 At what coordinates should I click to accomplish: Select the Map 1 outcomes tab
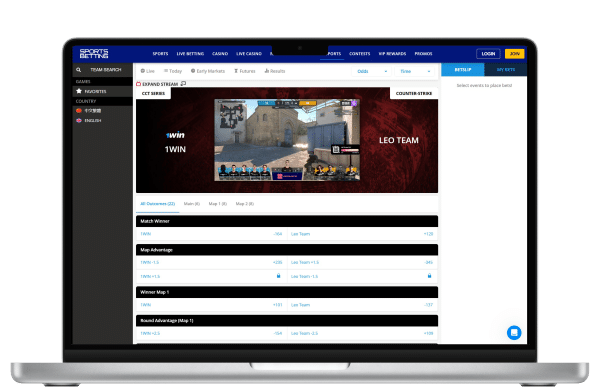point(218,204)
